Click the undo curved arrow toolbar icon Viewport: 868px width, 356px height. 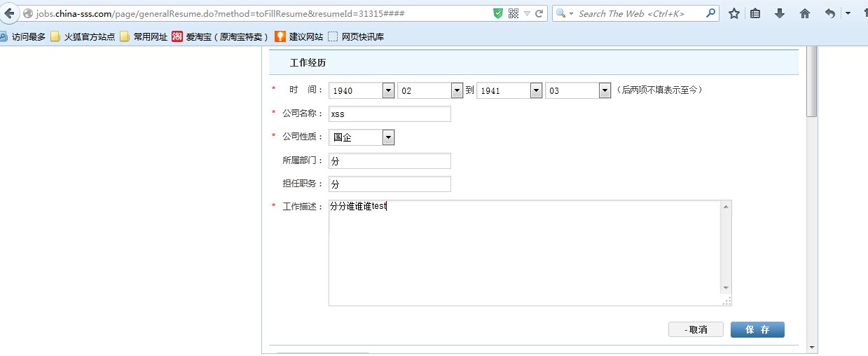[x=830, y=13]
